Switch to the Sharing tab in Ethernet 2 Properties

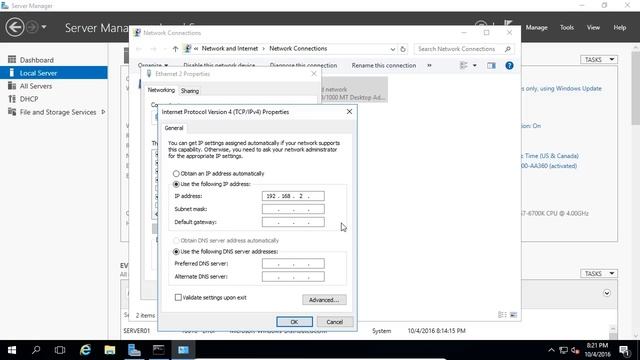click(190, 91)
